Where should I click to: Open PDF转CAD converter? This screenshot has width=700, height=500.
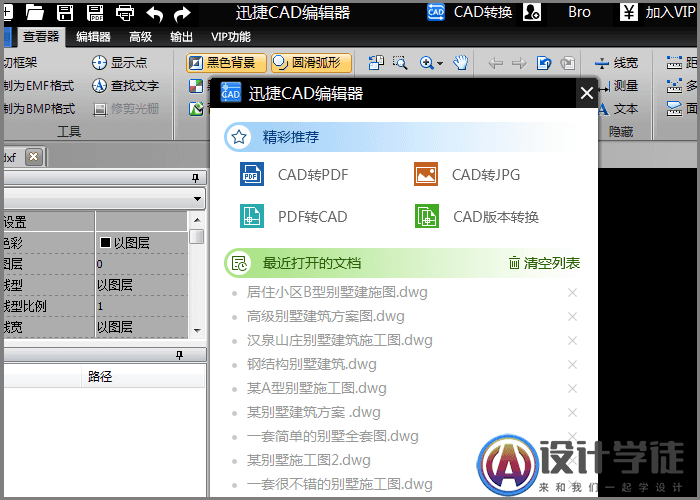coord(294,217)
